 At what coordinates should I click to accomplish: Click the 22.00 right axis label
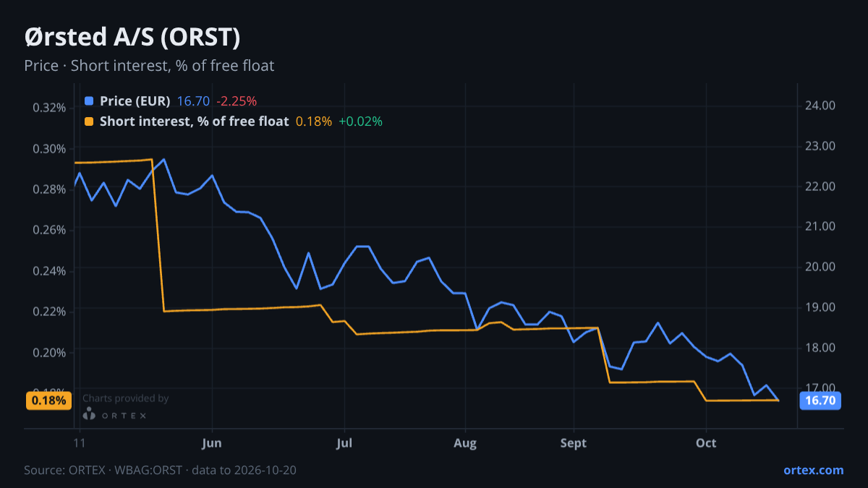pyautogui.click(x=820, y=187)
